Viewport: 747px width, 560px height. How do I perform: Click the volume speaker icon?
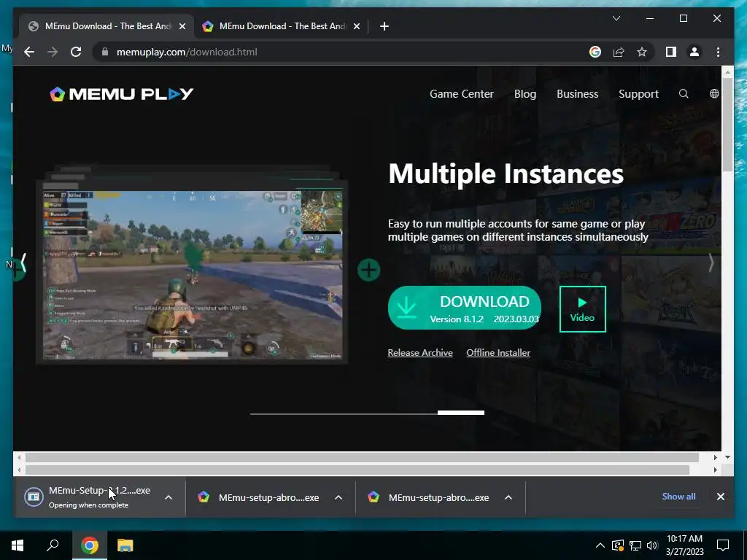pos(652,545)
